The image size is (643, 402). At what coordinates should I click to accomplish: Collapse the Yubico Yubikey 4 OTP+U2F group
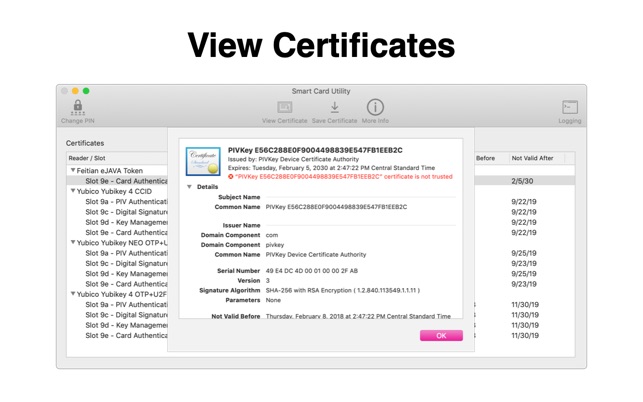pos(73,294)
